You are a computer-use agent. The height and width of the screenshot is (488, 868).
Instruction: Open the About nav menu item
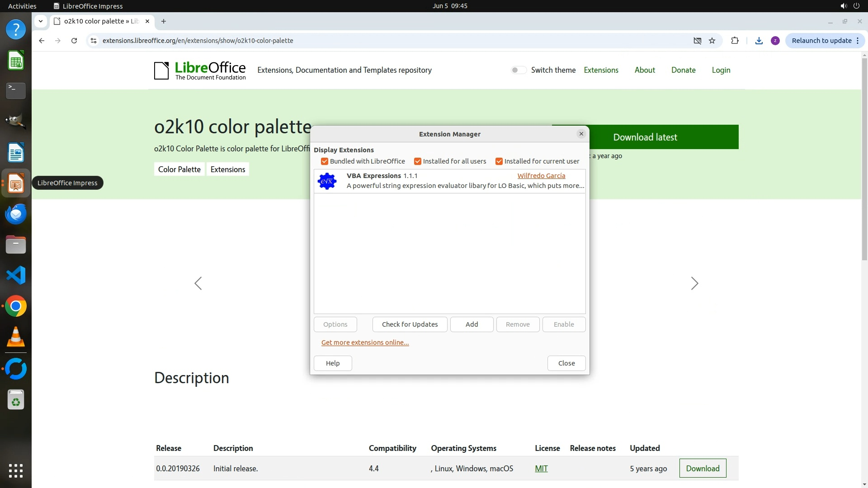click(x=644, y=70)
